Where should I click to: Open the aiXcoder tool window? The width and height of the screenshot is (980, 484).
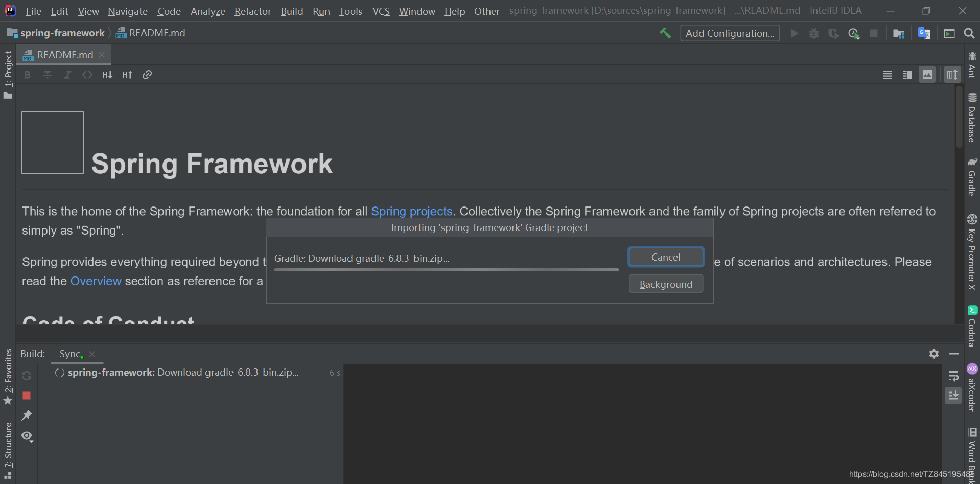[x=972, y=388]
